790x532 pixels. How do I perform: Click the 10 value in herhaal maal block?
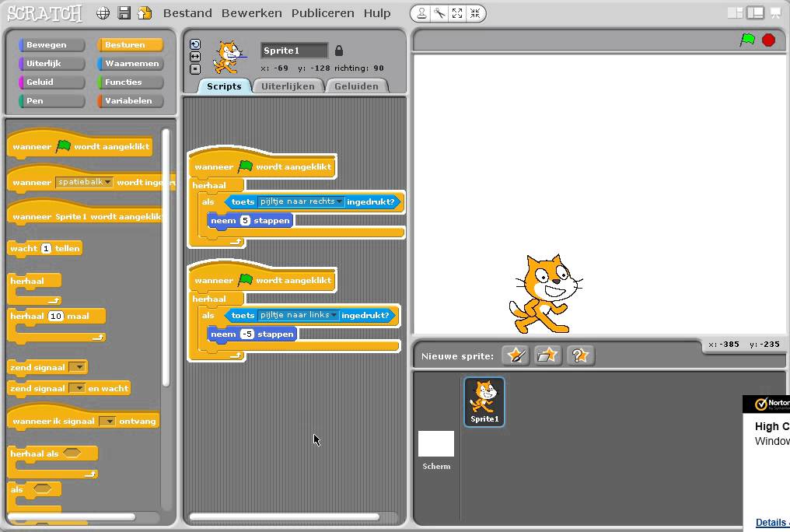tap(56, 317)
